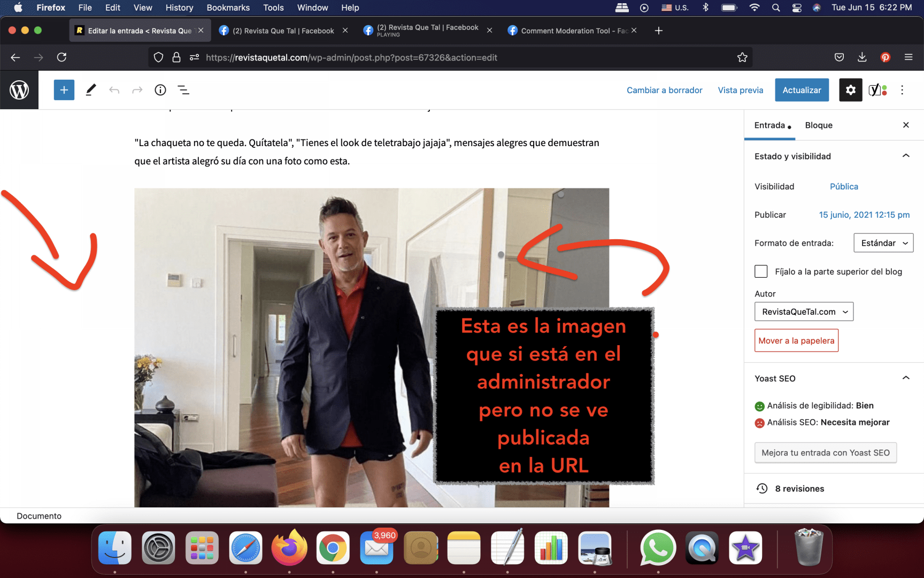Switch to the playing Facebook tab
Screen dimensions: 924x578
tap(427, 31)
